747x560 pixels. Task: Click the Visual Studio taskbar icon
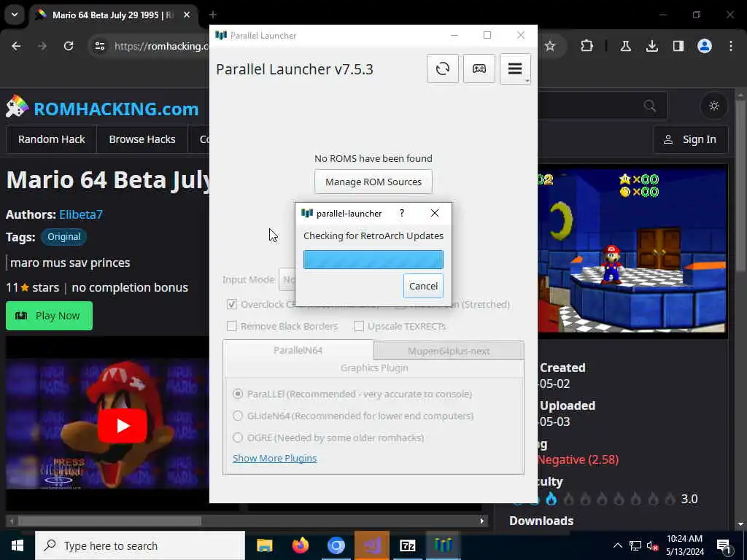click(x=371, y=545)
